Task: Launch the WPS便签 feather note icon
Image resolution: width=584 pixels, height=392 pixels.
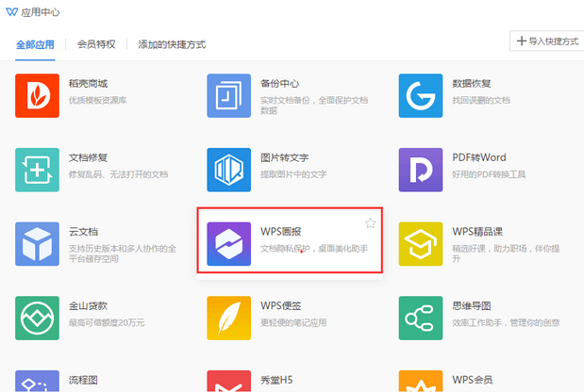Action: coord(228,318)
